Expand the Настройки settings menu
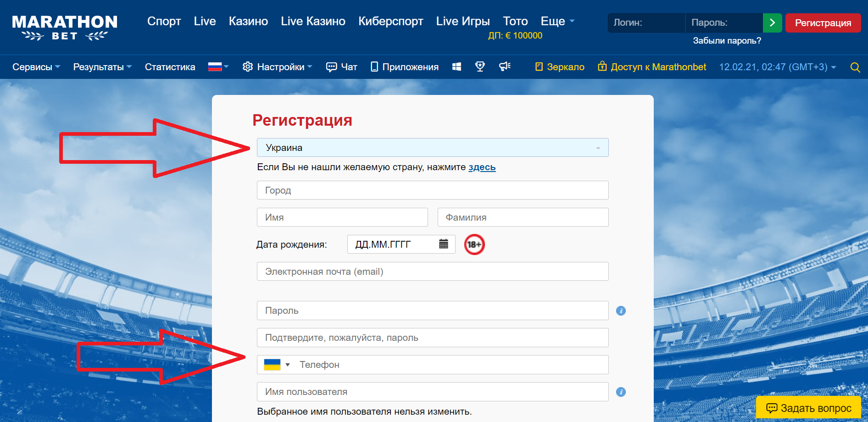Screen dimensions: 868x422 (277, 67)
